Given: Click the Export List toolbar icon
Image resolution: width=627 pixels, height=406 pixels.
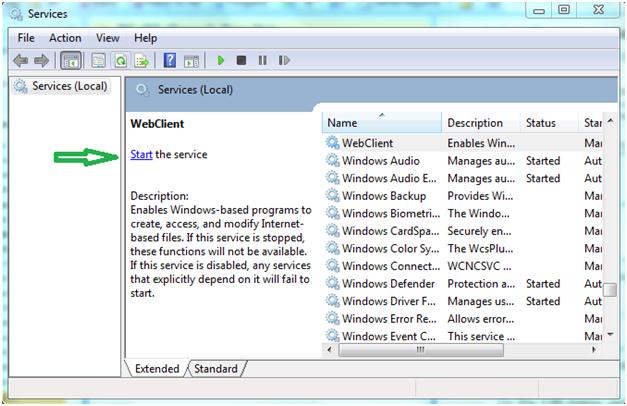Looking at the screenshot, I should pyautogui.click(x=142, y=61).
